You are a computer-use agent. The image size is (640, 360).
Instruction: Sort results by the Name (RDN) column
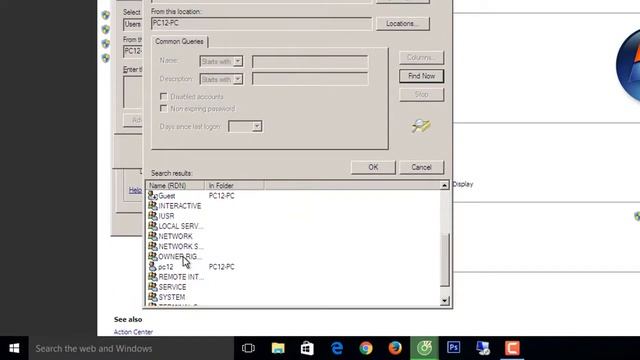tap(176, 185)
